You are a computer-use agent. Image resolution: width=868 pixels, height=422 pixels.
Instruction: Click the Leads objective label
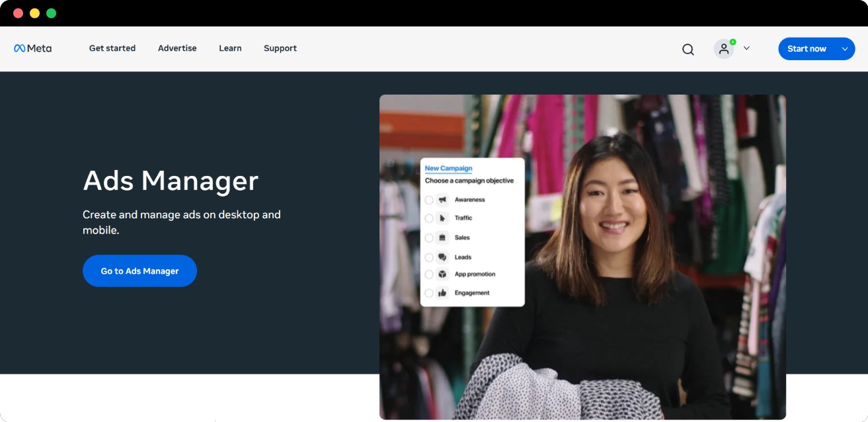point(463,257)
